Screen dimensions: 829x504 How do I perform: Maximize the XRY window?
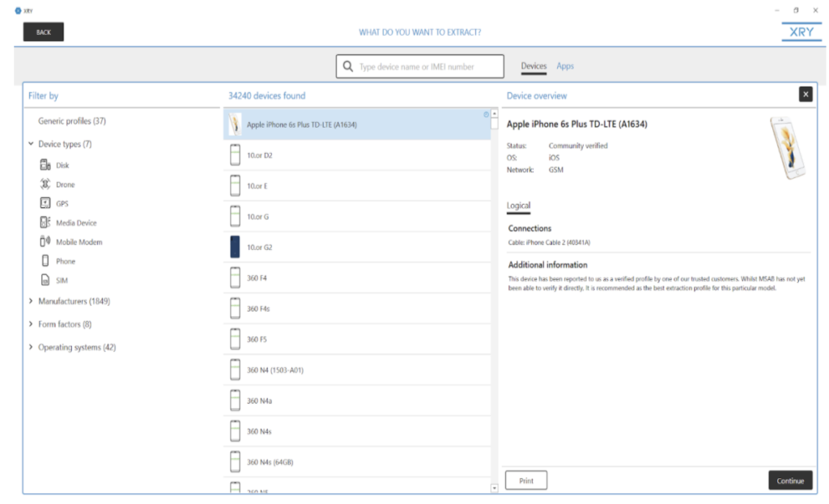pyautogui.click(x=796, y=10)
